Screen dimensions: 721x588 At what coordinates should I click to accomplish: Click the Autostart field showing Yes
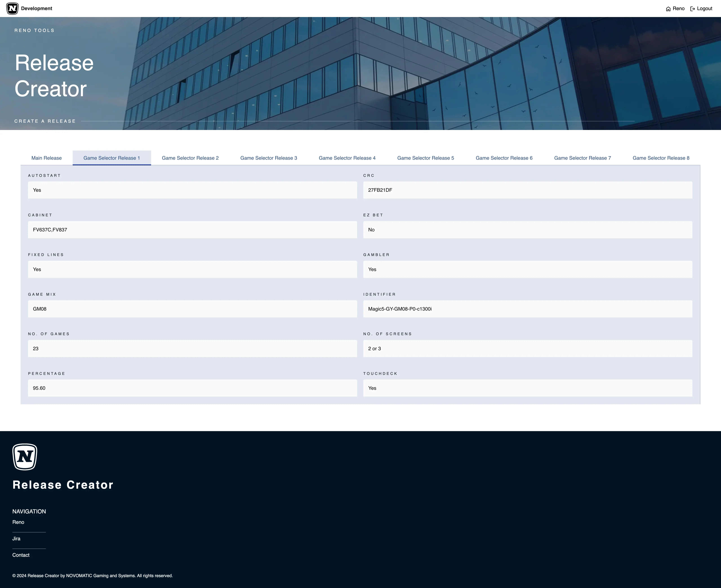(x=192, y=190)
